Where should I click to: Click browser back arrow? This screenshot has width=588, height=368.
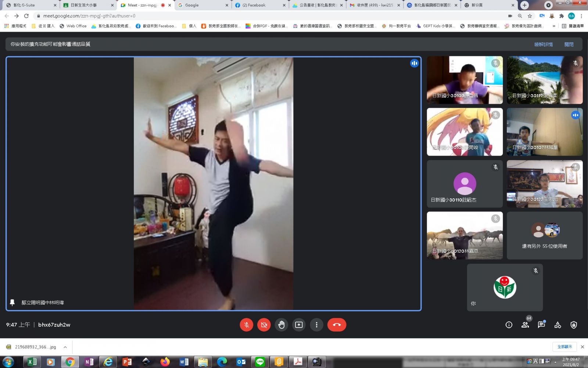click(x=7, y=16)
